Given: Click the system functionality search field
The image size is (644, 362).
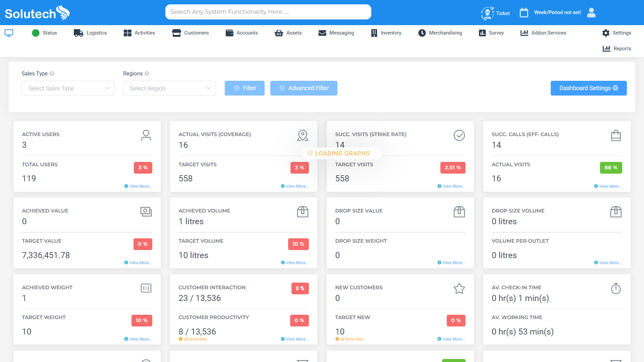Looking at the screenshot, I should point(268,12).
